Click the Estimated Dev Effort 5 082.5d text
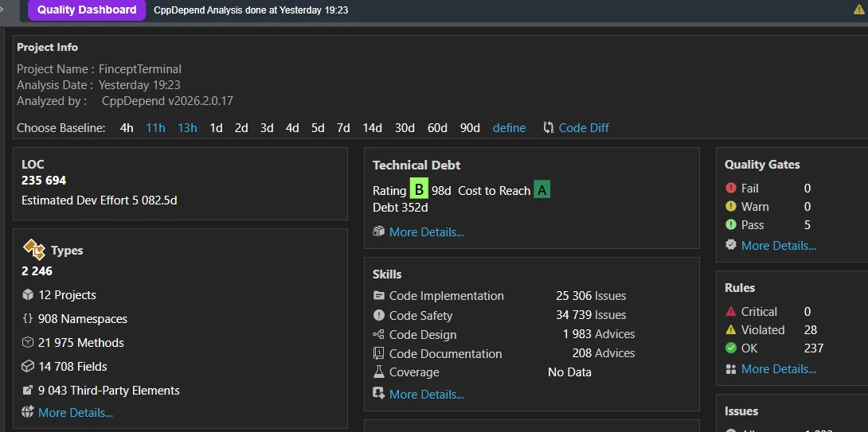This screenshot has width=868, height=432. pyautogui.click(x=99, y=200)
